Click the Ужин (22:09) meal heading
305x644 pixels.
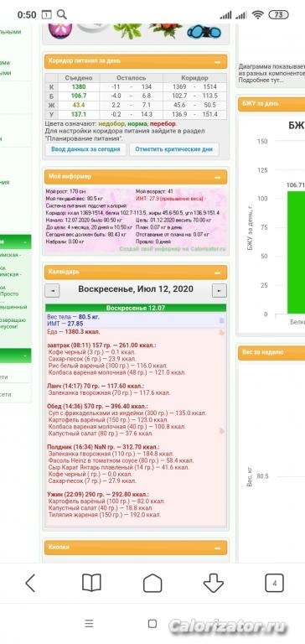pos(98,495)
